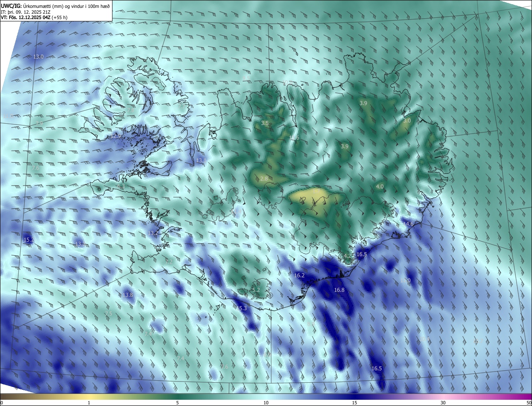Select the 12.9 value over Breiðafjörður
Image resolution: width=532 pixels, height=406 pixels.
(116, 136)
